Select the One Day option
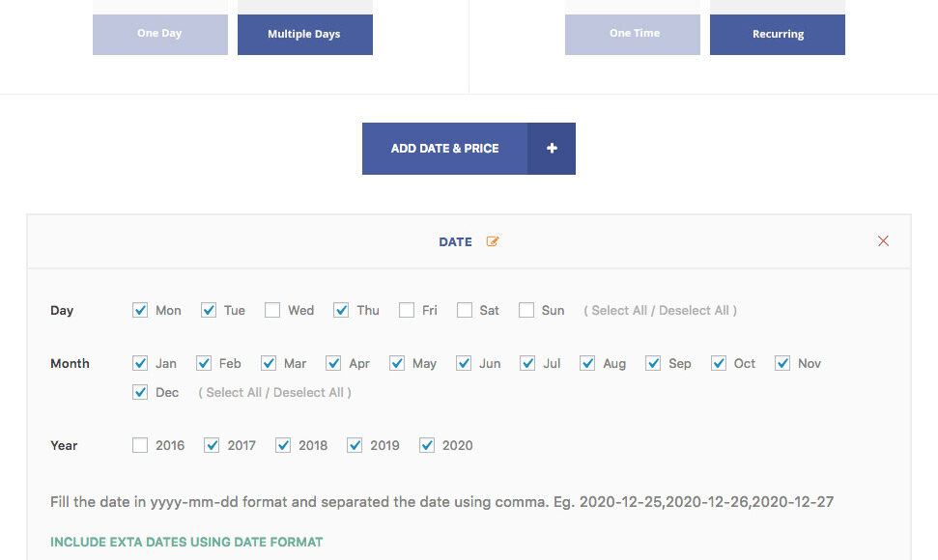This screenshot has height=560, width=938. [x=160, y=34]
